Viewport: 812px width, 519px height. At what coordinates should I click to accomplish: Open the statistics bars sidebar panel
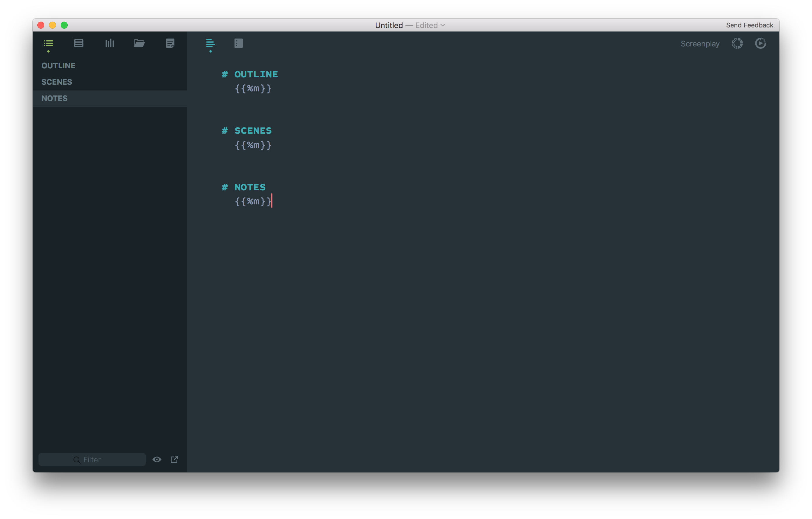tap(110, 43)
